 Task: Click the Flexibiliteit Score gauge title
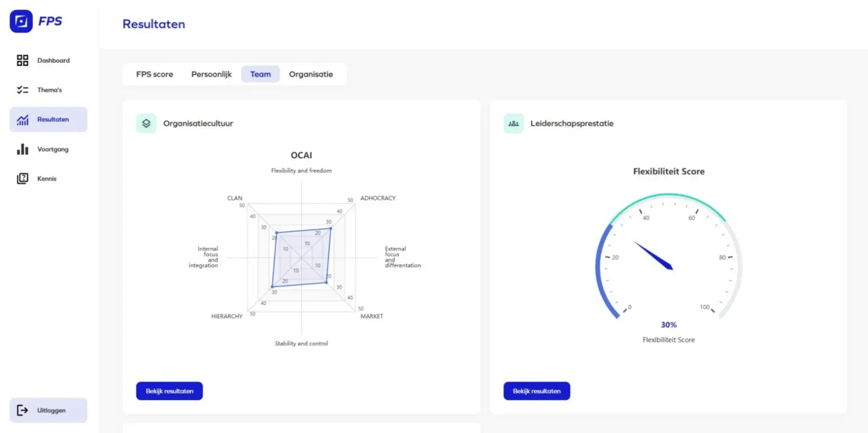[x=669, y=171]
